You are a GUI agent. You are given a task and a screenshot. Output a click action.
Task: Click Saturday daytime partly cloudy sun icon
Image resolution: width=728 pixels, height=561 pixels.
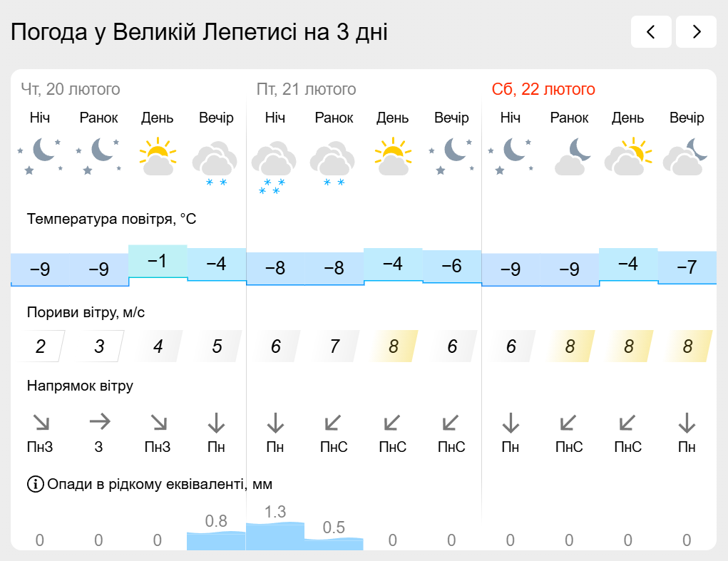[627, 156]
